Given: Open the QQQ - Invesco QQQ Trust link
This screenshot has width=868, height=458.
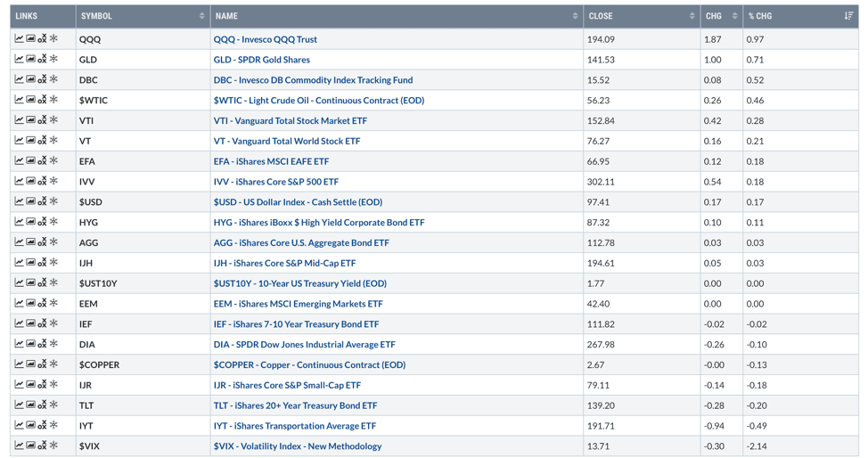Looking at the screenshot, I should (x=266, y=39).
